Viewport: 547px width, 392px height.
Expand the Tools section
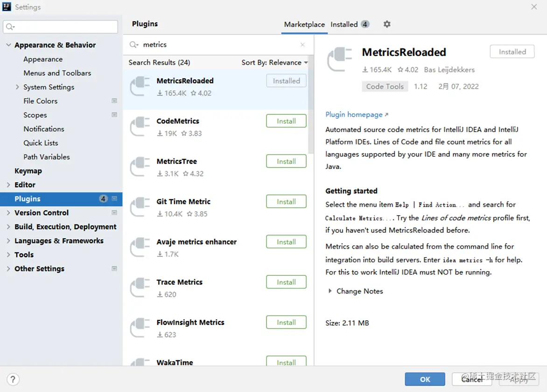pyautogui.click(x=8, y=255)
